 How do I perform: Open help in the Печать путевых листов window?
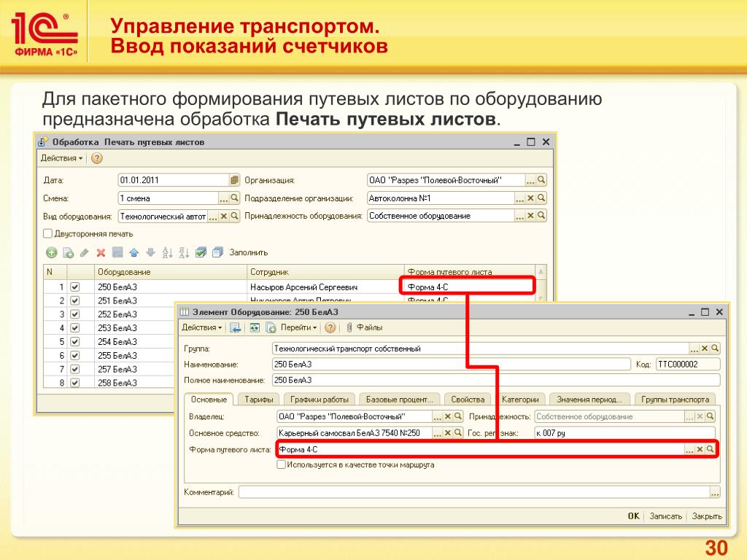pos(97,158)
